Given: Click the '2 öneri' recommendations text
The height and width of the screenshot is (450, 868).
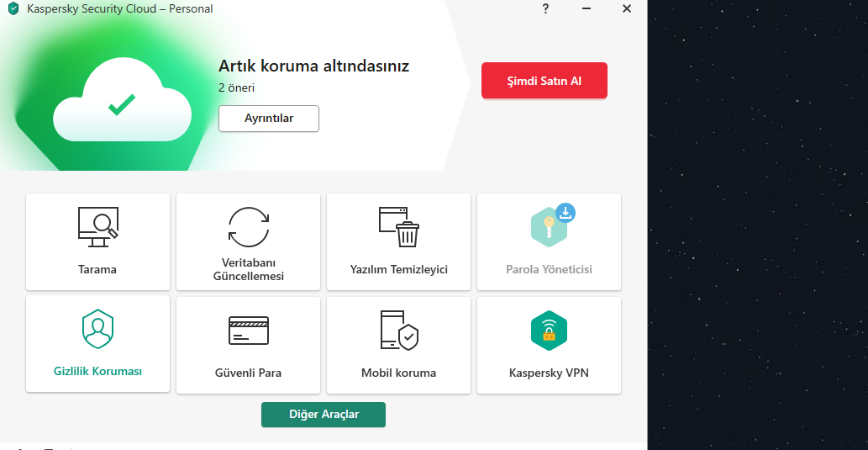Looking at the screenshot, I should [x=236, y=87].
